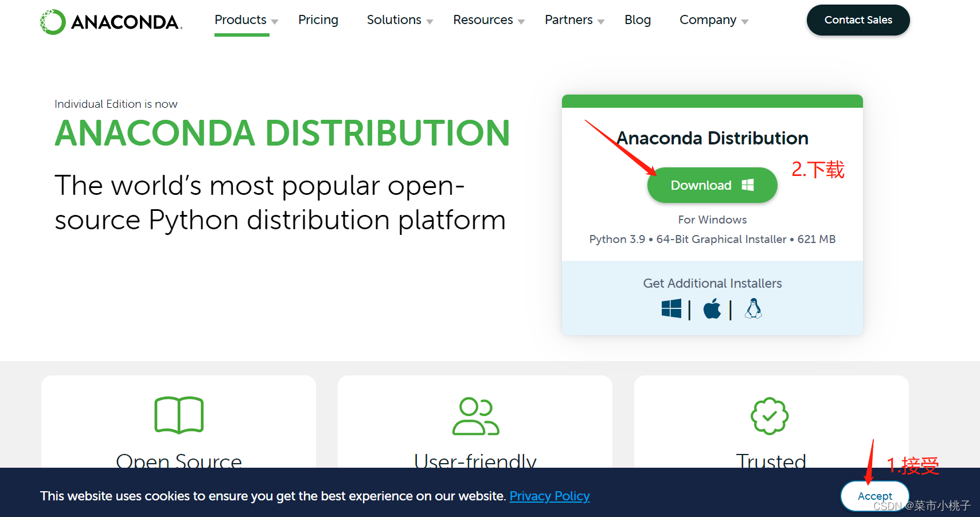980x517 pixels.
Task: Accept the cookies notice
Action: click(x=874, y=496)
